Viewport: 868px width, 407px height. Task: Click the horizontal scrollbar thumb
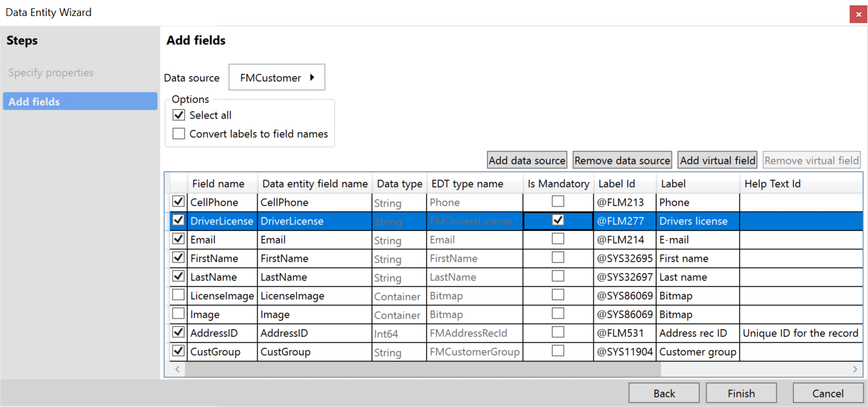coord(422,369)
